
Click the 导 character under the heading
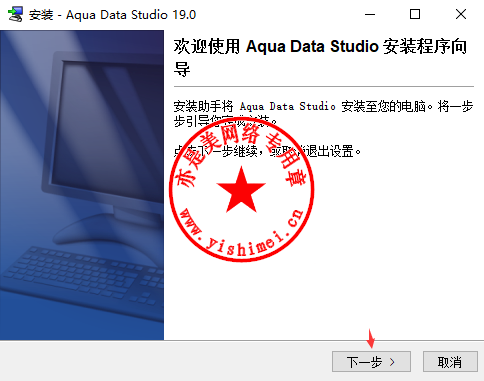coord(182,69)
